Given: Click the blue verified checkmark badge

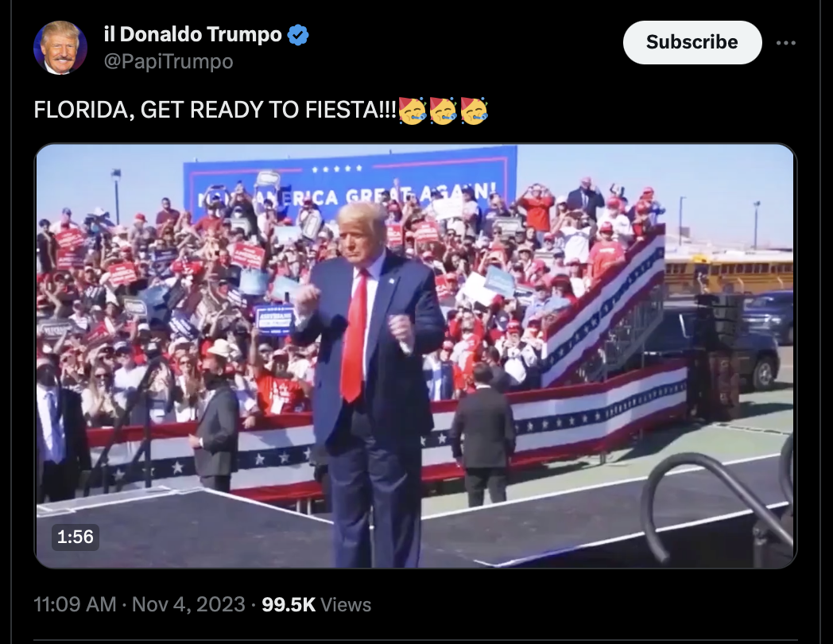Looking at the screenshot, I should coord(298,34).
